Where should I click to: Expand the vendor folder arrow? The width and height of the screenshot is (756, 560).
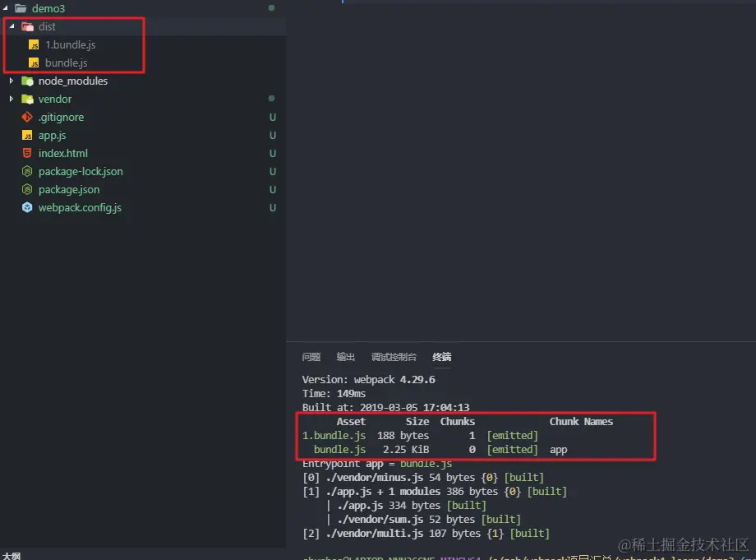tap(11, 99)
